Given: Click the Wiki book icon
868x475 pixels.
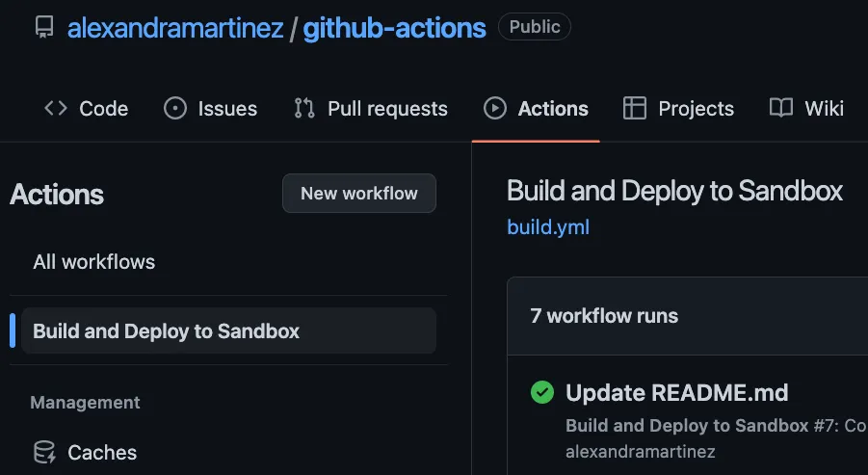Looking at the screenshot, I should click(x=781, y=108).
